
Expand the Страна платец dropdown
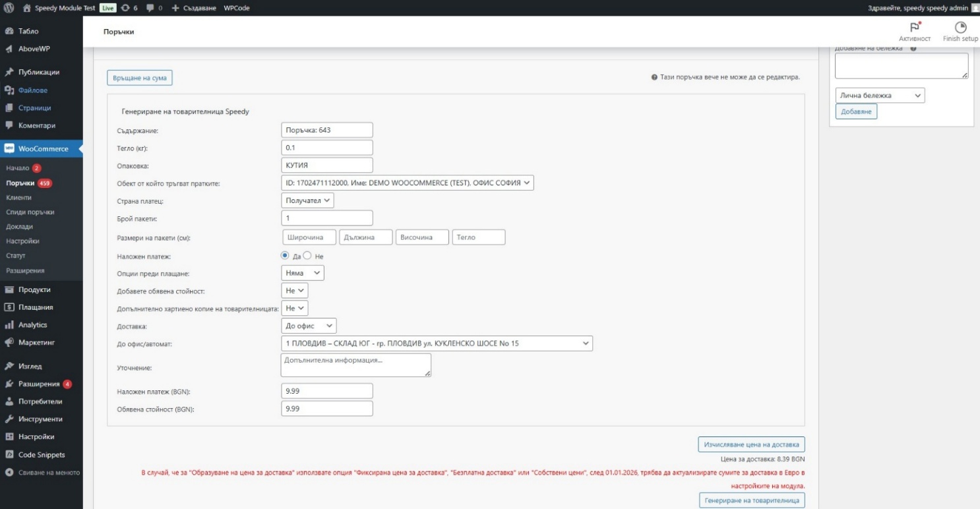307,200
